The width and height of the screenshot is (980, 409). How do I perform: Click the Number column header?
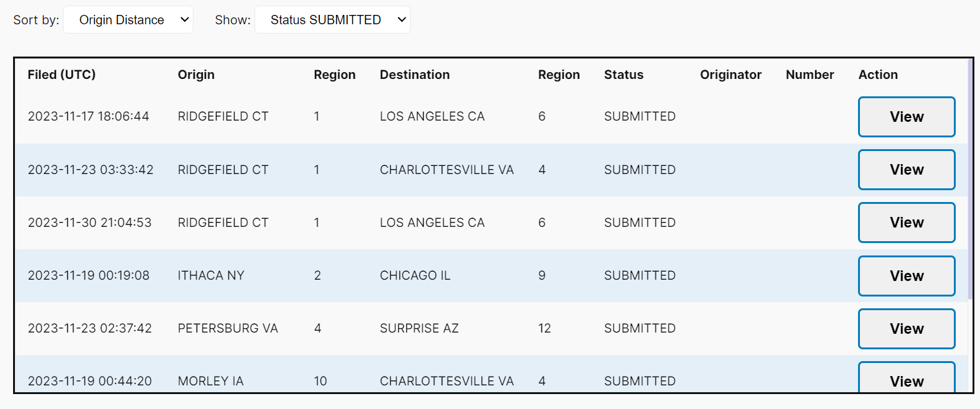point(810,75)
